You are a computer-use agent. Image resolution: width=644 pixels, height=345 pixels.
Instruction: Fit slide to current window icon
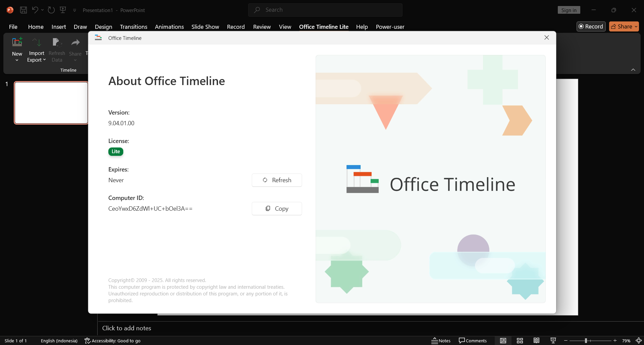[639, 341]
